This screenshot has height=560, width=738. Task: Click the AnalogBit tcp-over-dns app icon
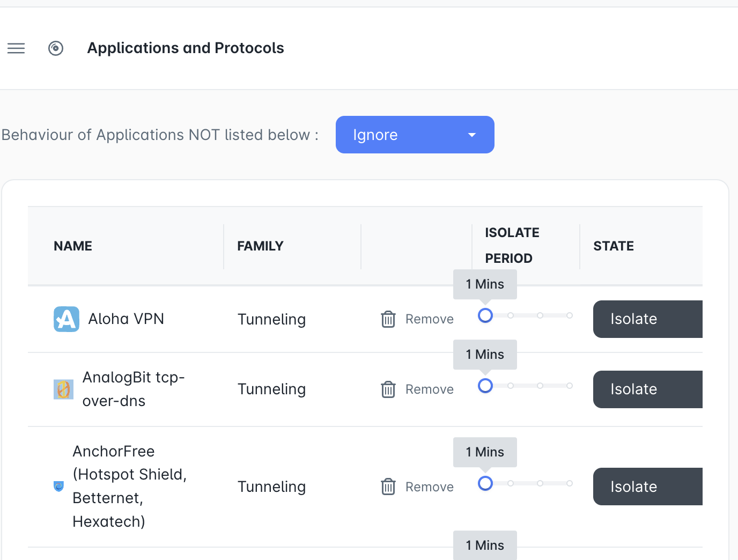[x=63, y=389]
